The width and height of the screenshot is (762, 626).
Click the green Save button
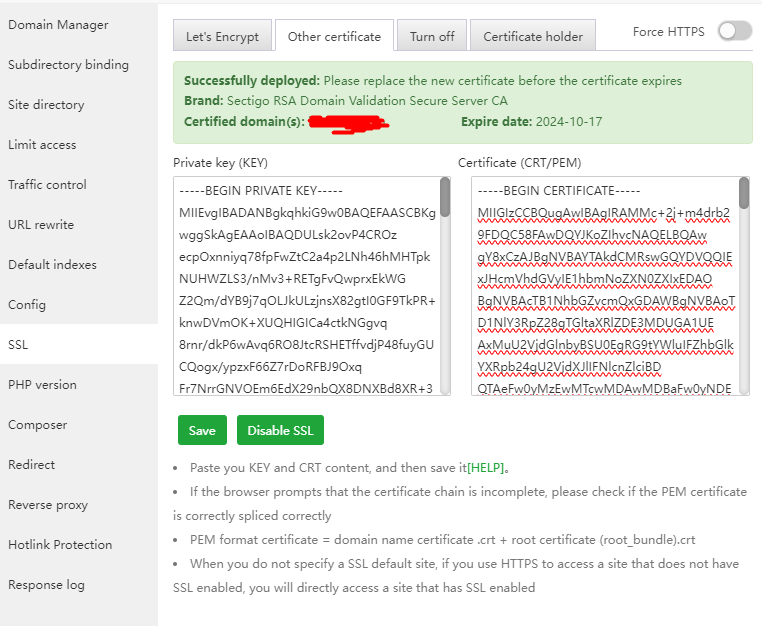pos(202,431)
